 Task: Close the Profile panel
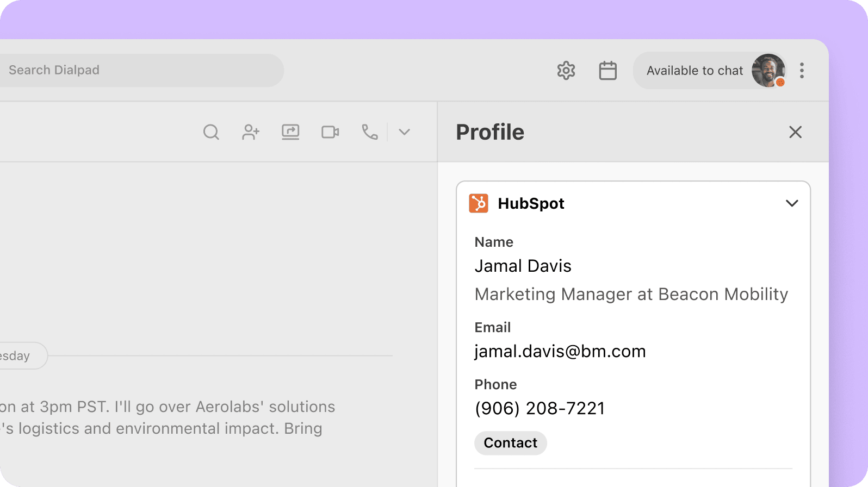pyautogui.click(x=795, y=132)
